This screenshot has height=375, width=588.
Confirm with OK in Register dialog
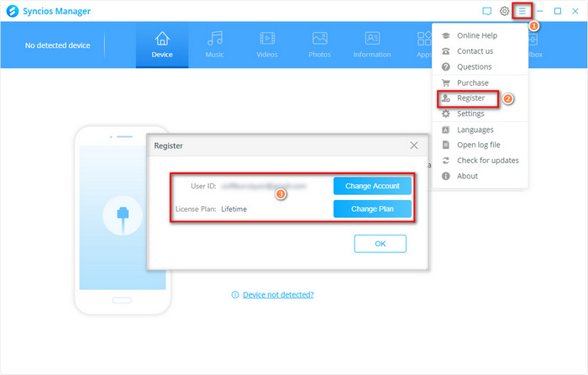(381, 244)
